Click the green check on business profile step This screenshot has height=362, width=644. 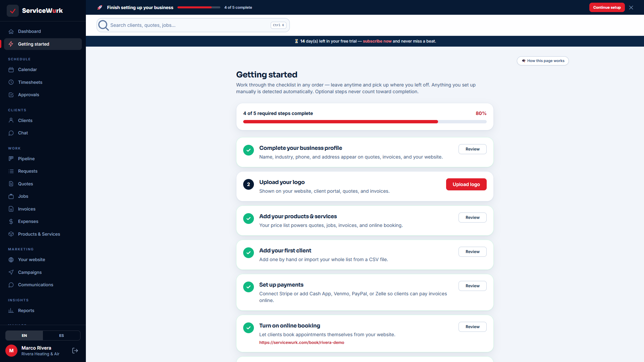coord(249,150)
